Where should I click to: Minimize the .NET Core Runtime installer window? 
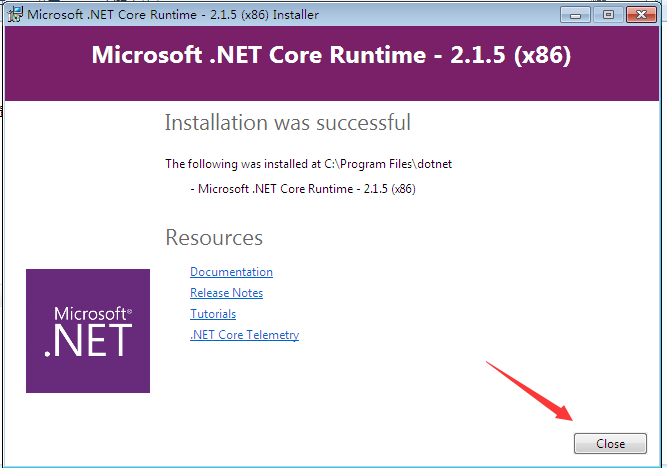click(x=573, y=15)
